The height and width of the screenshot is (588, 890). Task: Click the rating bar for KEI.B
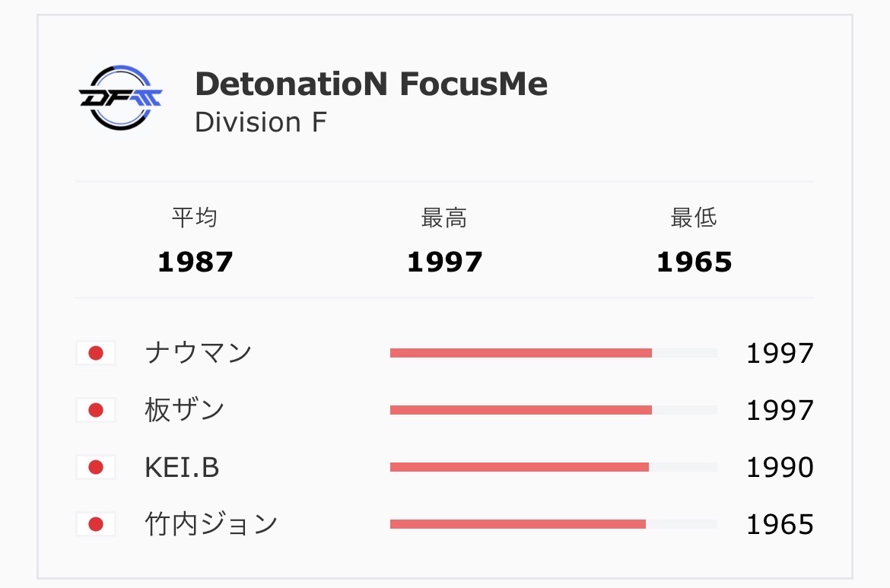pyautogui.click(x=554, y=467)
